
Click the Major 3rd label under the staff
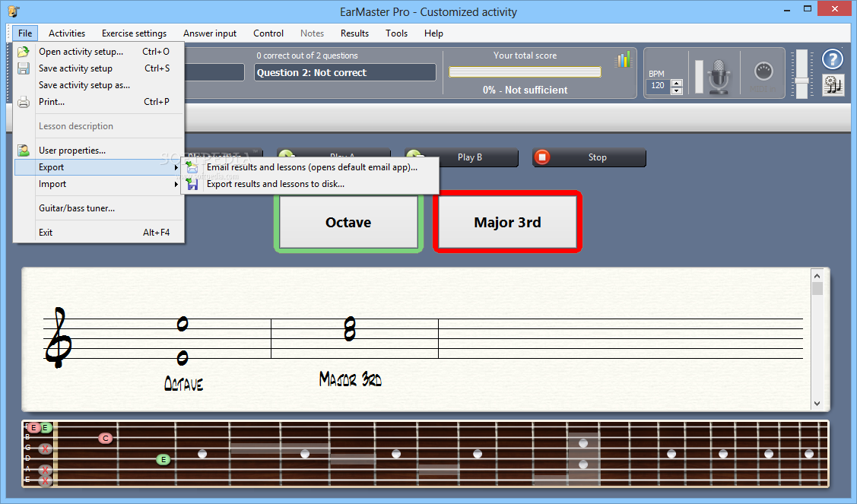(351, 379)
